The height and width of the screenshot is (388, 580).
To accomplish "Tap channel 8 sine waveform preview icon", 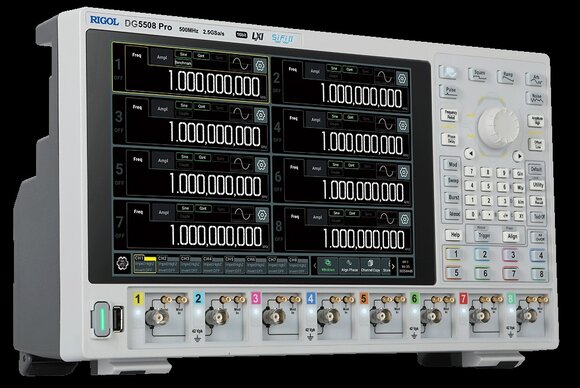I will coord(387,218).
